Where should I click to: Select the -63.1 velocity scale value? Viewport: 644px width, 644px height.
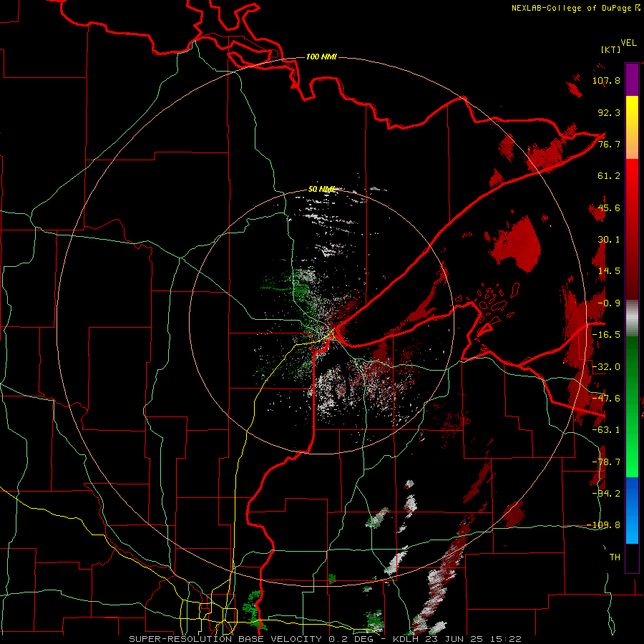[x=606, y=430]
